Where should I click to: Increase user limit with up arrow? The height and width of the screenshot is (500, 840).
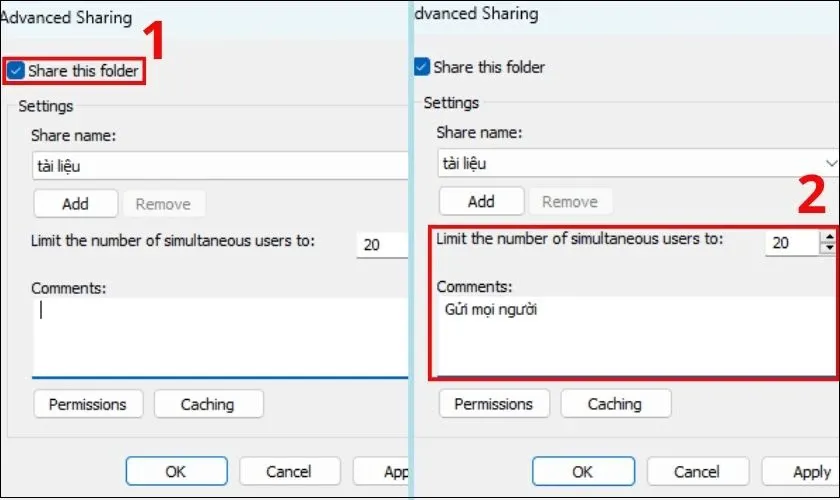829,236
